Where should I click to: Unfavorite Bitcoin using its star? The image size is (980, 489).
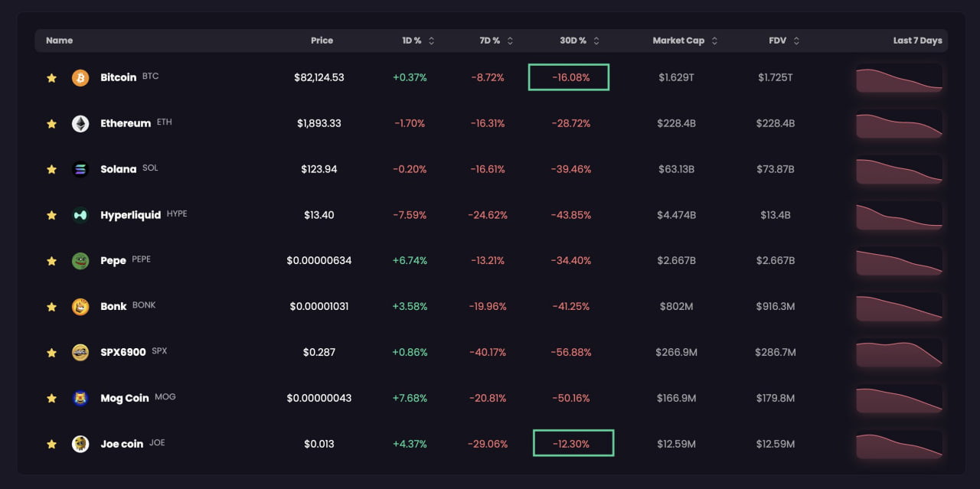pyautogui.click(x=51, y=77)
